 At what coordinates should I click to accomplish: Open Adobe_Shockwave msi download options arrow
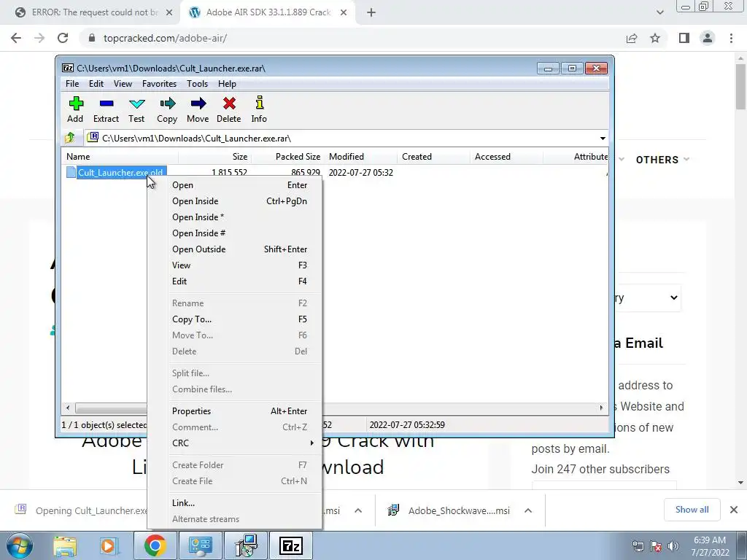click(x=528, y=510)
